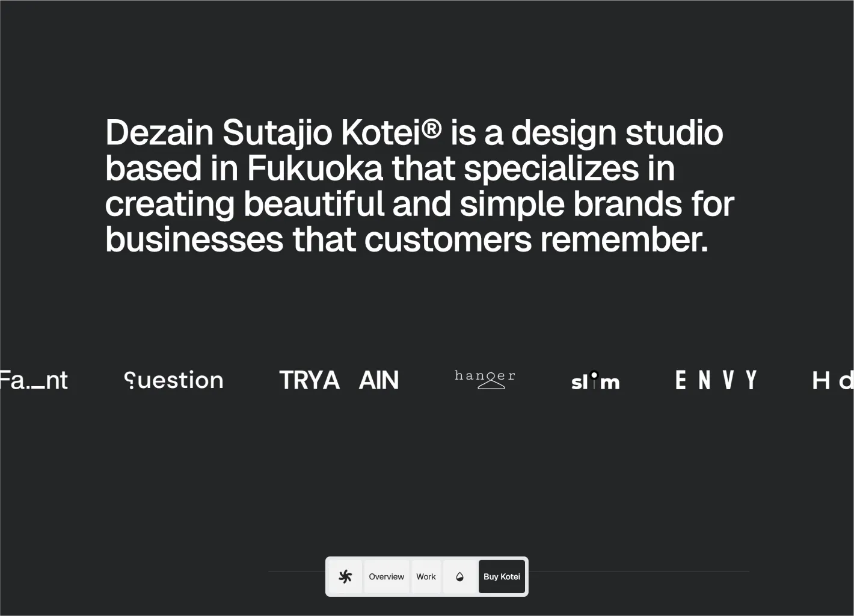This screenshot has height=616, width=854.
Task: Open the TRYA AIN logo
Action: tap(339, 380)
